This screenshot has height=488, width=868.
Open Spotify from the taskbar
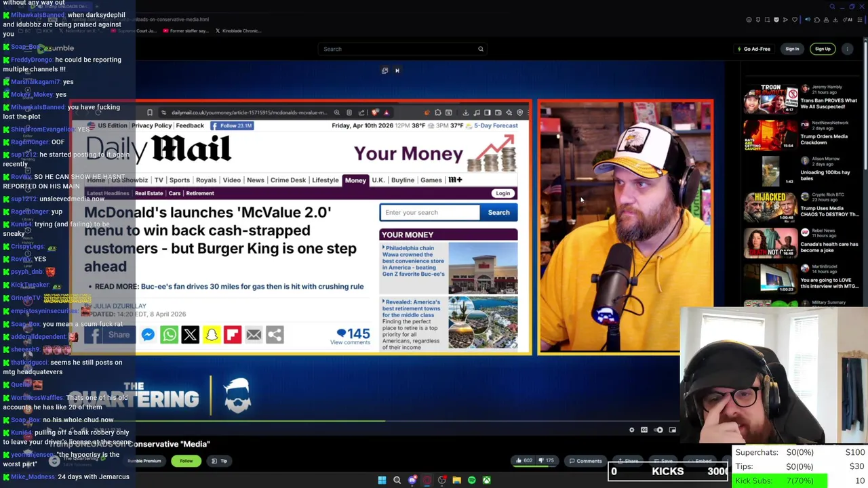(471, 481)
